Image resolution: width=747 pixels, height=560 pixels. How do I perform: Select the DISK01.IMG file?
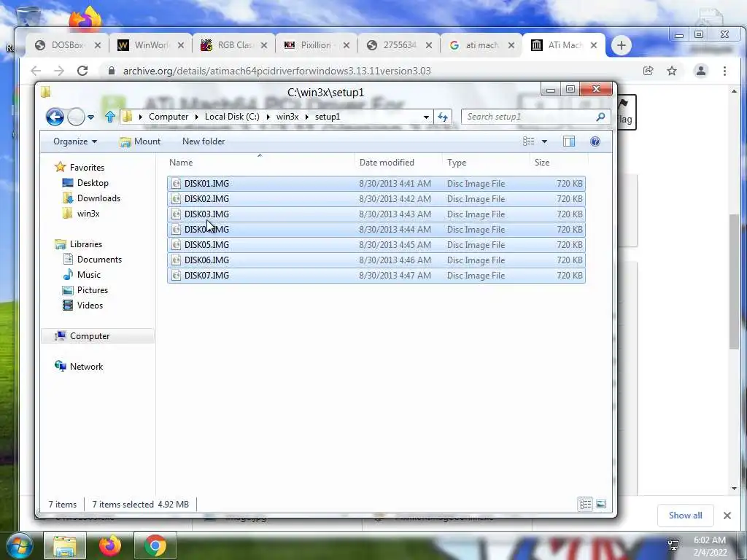tap(376, 183)
